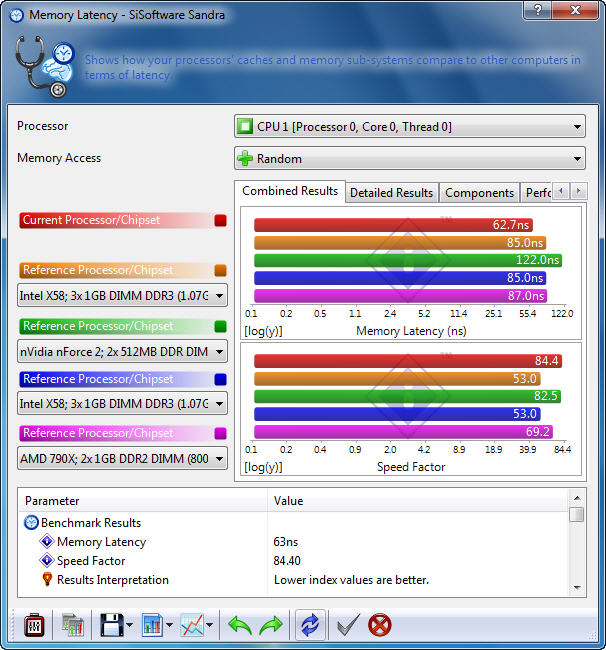The width and height of the screenshot is (606, 650).
Task: Click the title bar help question mark
Action: pyautogui.click(x=538, y=10)
